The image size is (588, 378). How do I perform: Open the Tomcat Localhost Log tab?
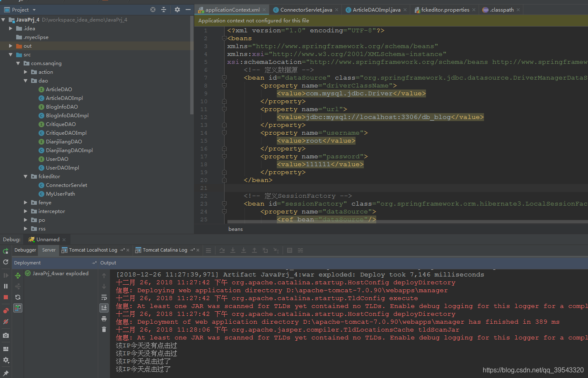tap(93, 250)
